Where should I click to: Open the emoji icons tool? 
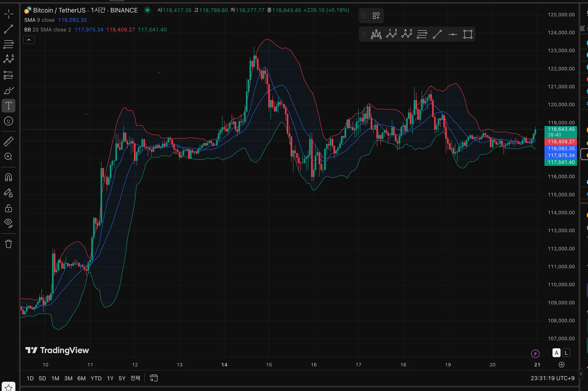coord(9,121)
